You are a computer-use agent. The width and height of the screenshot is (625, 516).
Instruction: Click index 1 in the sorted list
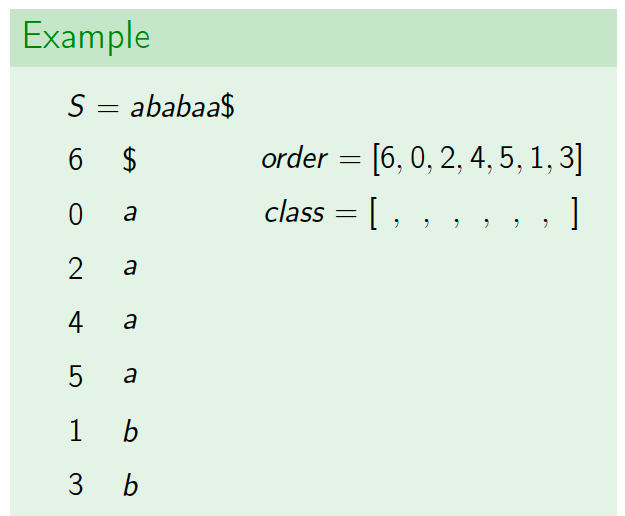click(x=76, y=430)
